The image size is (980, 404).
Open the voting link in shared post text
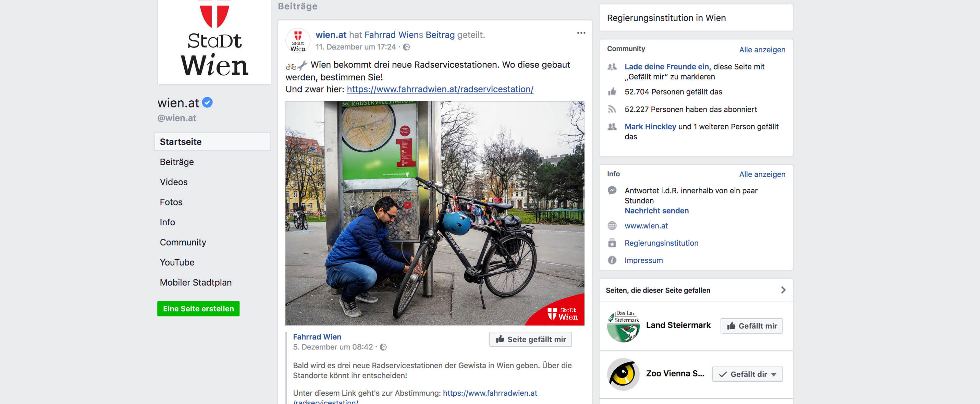[x=490, y=393]
